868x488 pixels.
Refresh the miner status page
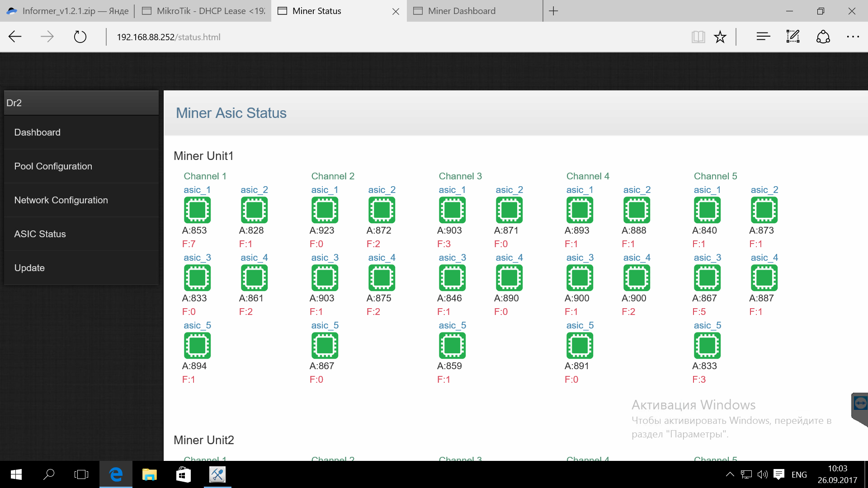pos(80,37)
